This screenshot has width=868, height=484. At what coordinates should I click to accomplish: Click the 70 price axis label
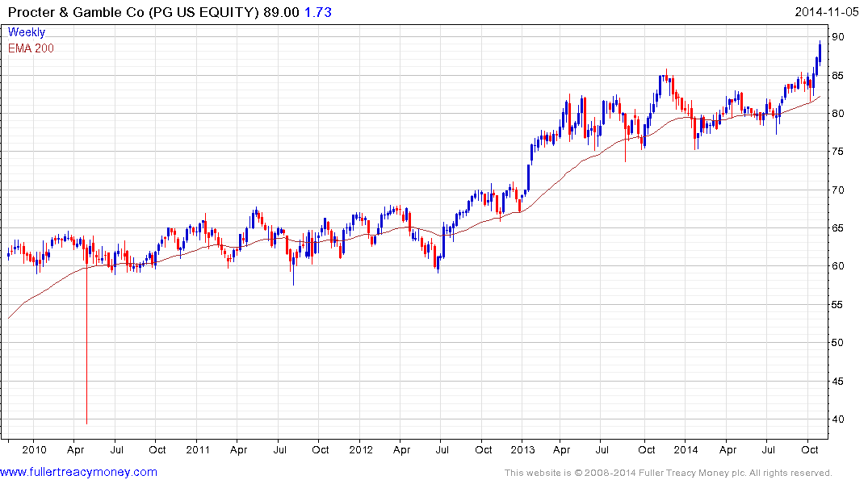pyautogui.click(x=838, y=190)
